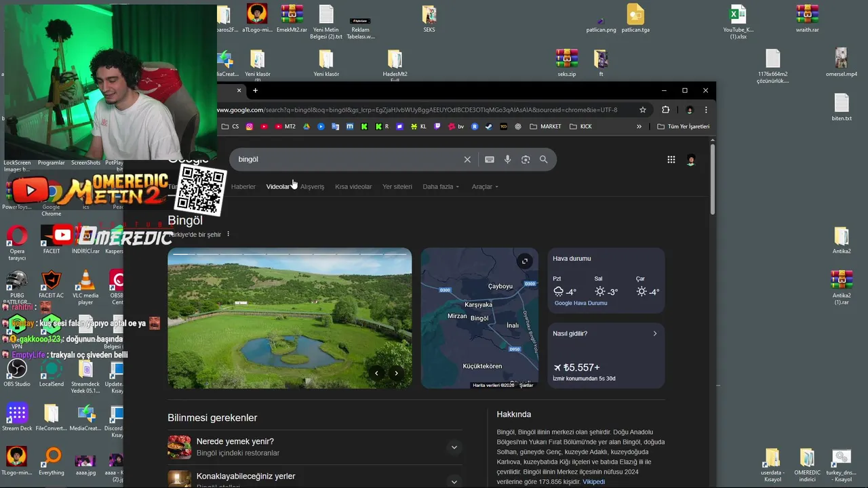Image resolution: width=868 pixels, height=488 pixels.
Task: Open the Google Translate bookmark
Action: pos(335,126)
